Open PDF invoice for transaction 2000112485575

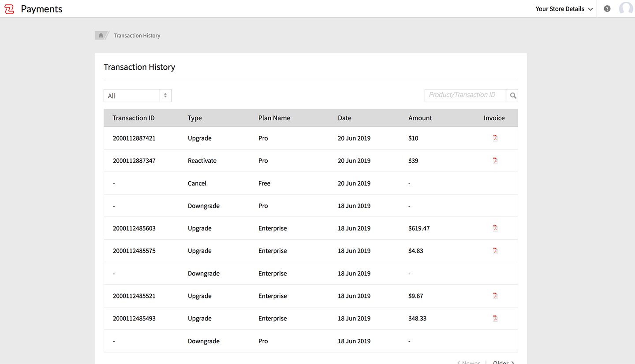click(x=495, y=251)
